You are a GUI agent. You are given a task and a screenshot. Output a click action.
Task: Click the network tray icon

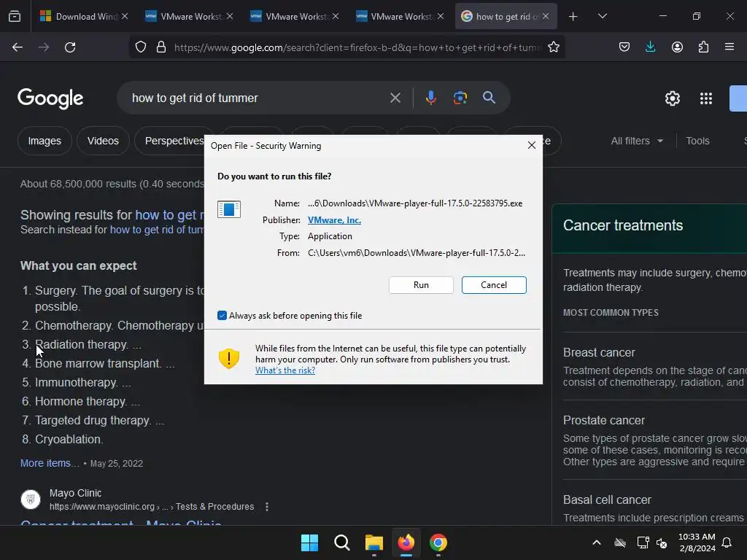coord(643,542)
